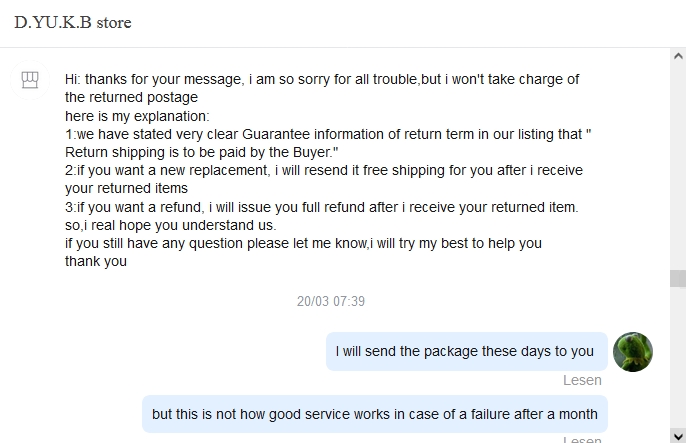
Task: Click the 'Return shipping is to be paid' line
Action: tap(202, 152)
